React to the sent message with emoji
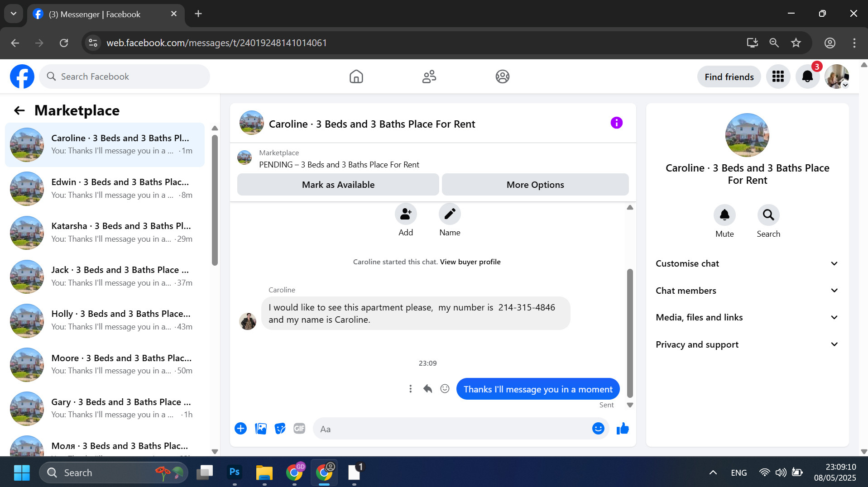Viewport: 868px width, 487px height. tap(445, 389)
